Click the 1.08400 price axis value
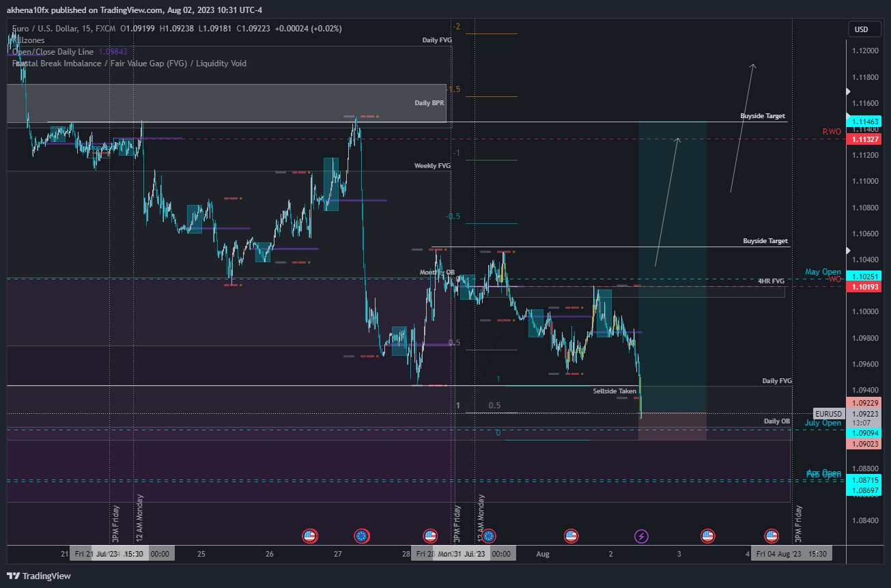 click(x=865, y=520)
